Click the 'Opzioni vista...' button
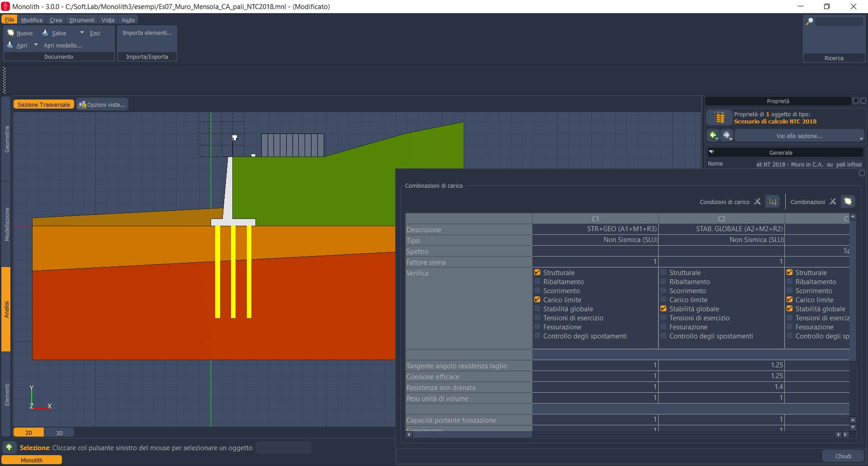The image size is (868, 466). (102, 105)
